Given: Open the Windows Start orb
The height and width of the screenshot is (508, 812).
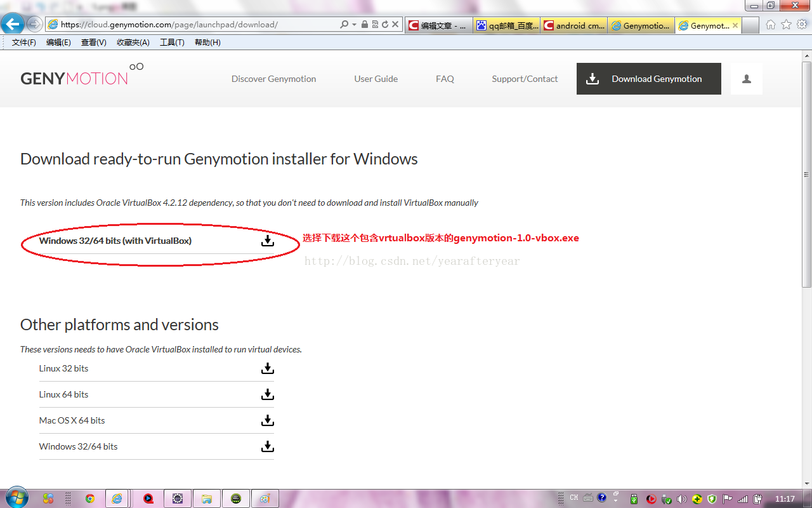Looking at the screenshot, I should [x=16, y=498].
